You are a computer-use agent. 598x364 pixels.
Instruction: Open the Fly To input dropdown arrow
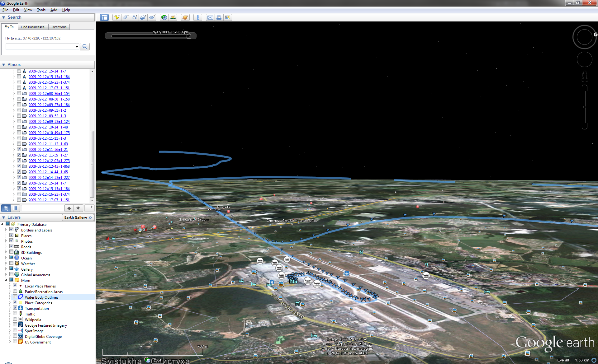[77, 47]
